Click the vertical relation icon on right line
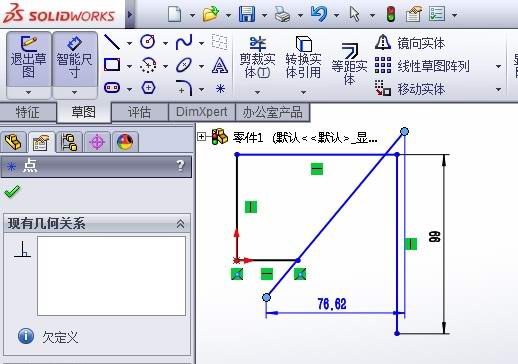This screenshot has width=518, height=364. click(x=411, y=244)
